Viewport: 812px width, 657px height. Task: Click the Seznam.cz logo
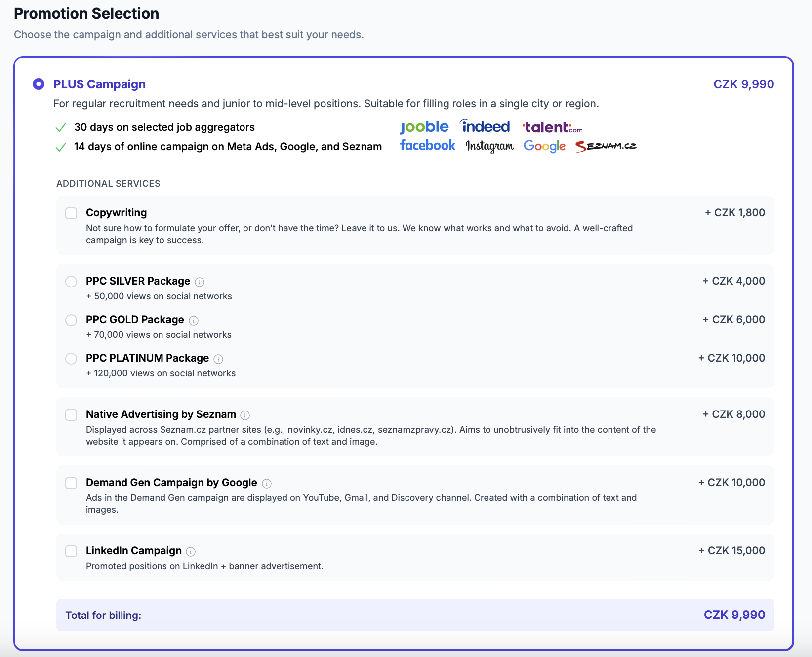[x=606, y=146]
